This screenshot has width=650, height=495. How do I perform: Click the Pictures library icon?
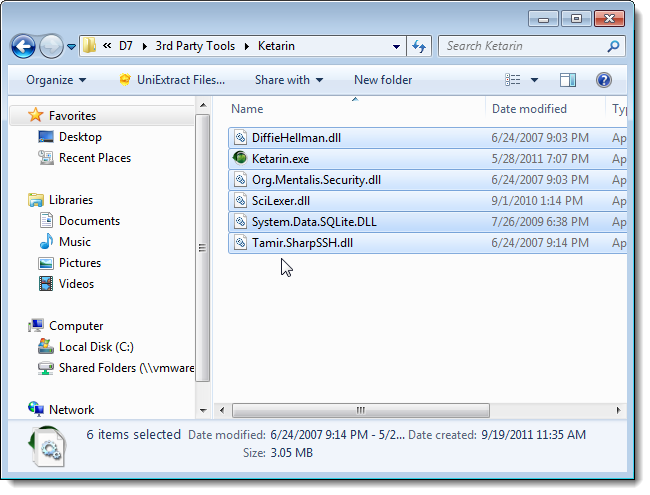(46, 263)
